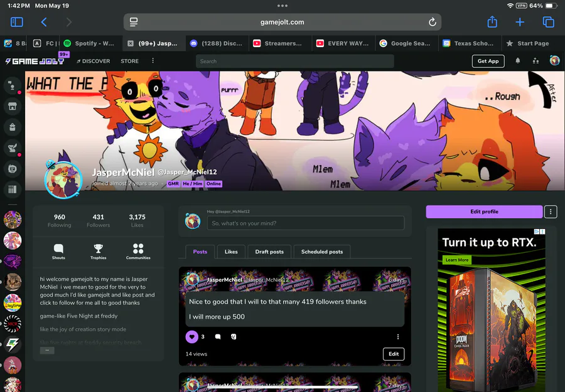Click the 'So, what's on your mind?' box
This screenshot has width=565, height=392.
click(x=306, y=223)
